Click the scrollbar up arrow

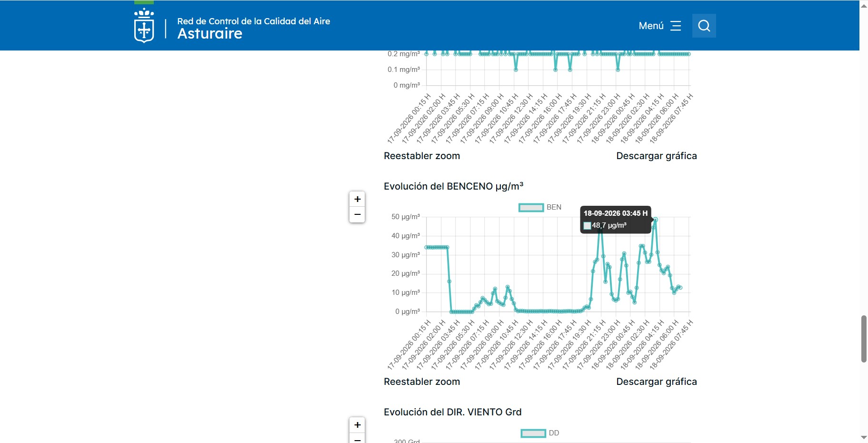[x=864, y=6]
